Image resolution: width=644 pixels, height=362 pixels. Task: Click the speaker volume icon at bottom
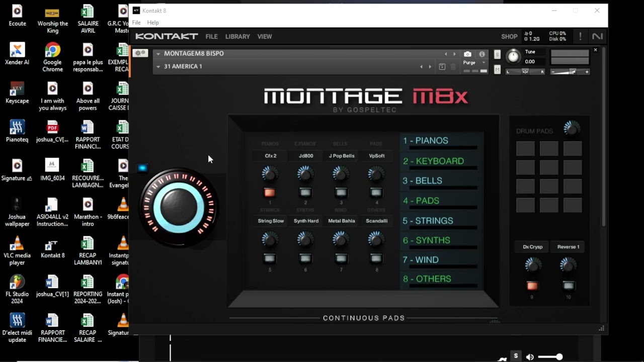point(530,357)
